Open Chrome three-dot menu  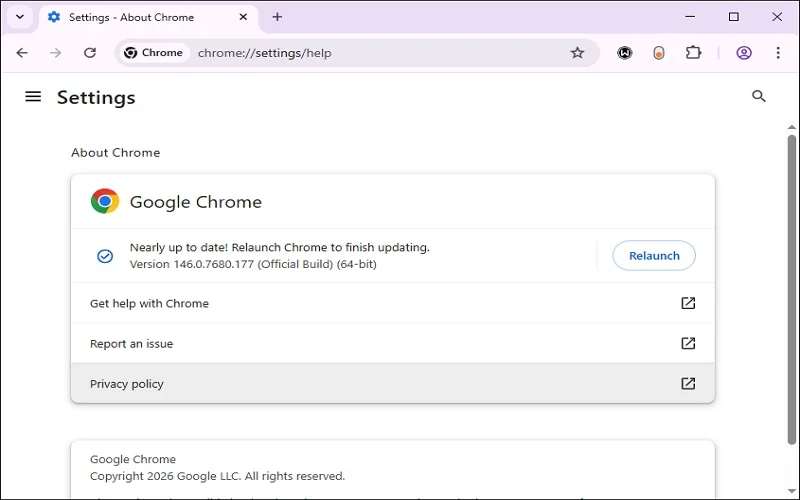click(x=778, y=53)
